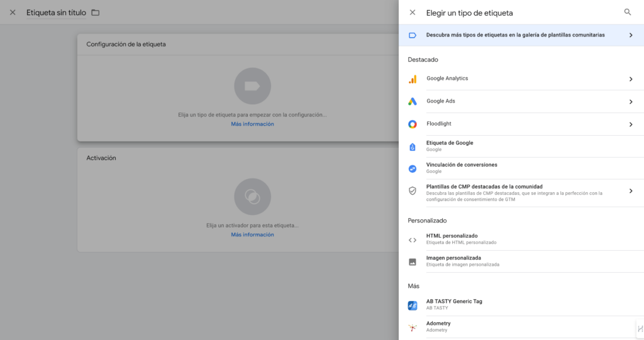
Task: Click the Floodlight circular icon
Action: (413, 124)
